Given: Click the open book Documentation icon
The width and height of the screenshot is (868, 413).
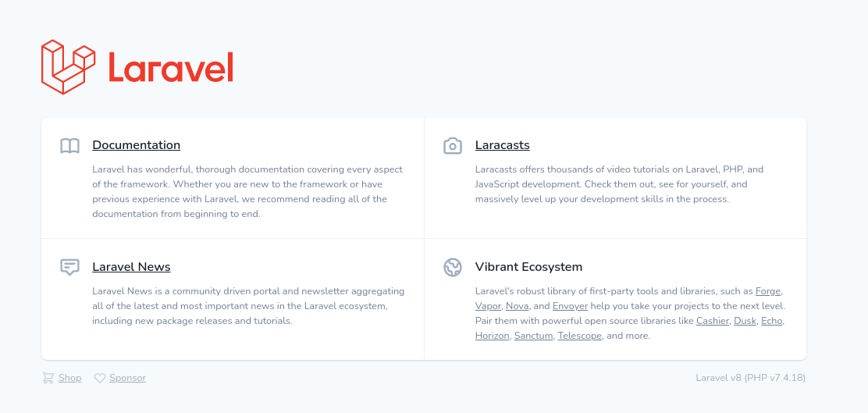Looking at the screenshot, I should pyautogui.click(x=70, y=146).
